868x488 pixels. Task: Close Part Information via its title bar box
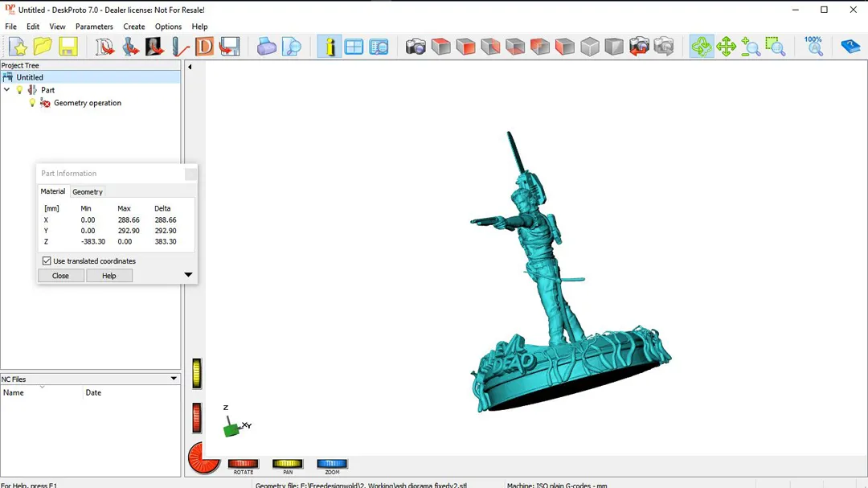tap(190, 174)
